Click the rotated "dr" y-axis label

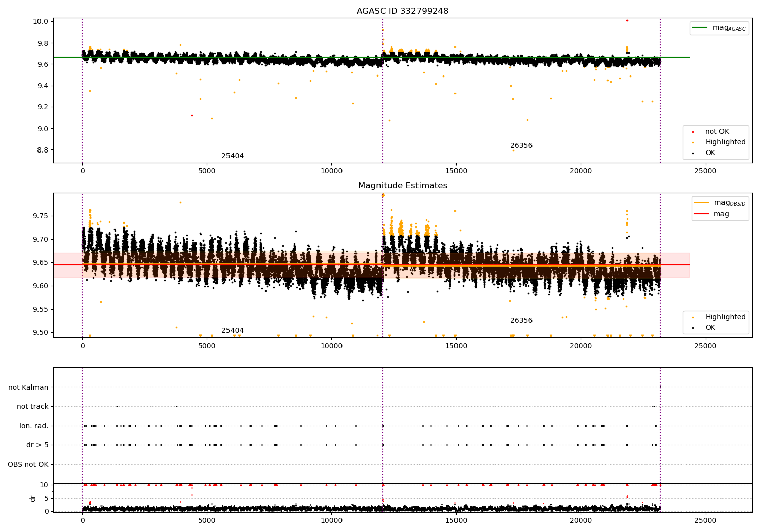click(x=33, y=499)
